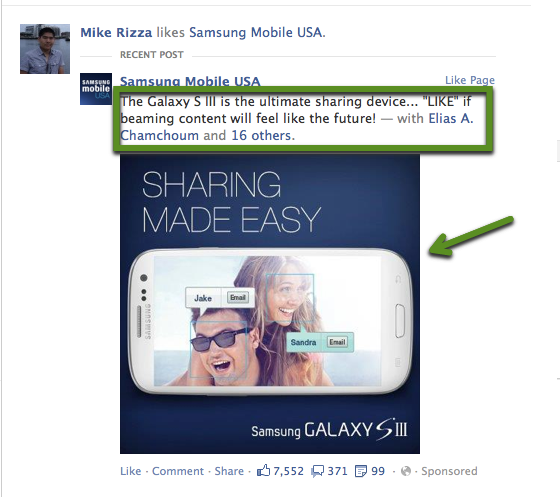Open the Sharing Made Easy ad image
This screenshot has width=560, height=497.
pyautogui.click(x=270, y=304)
